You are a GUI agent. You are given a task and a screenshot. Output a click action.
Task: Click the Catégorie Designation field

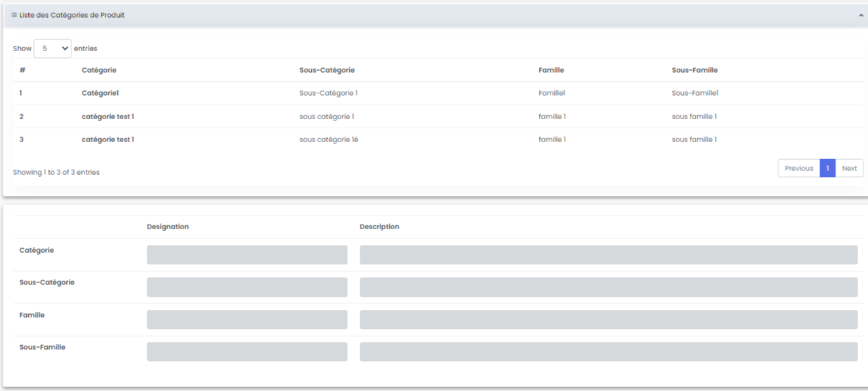coord(247,255)
